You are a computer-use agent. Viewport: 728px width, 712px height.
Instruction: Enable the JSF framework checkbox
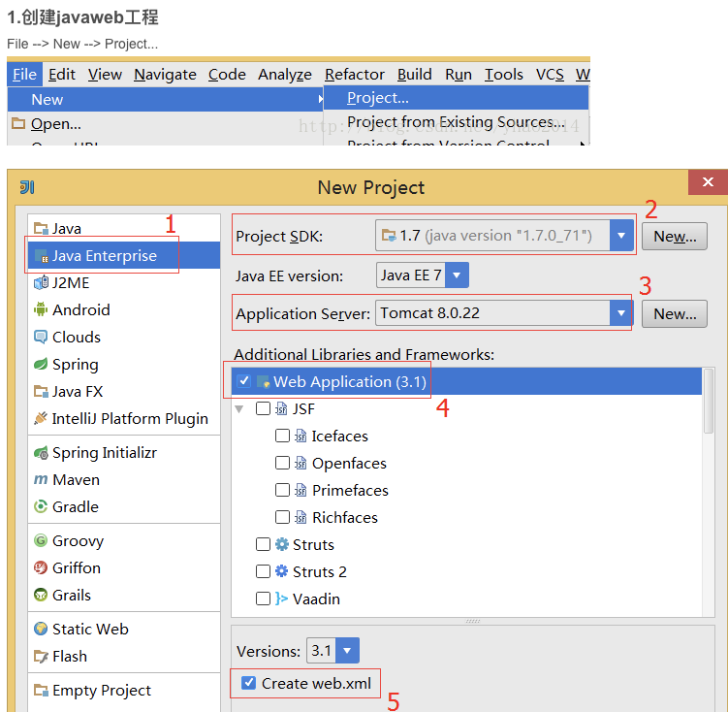(263, 408)
